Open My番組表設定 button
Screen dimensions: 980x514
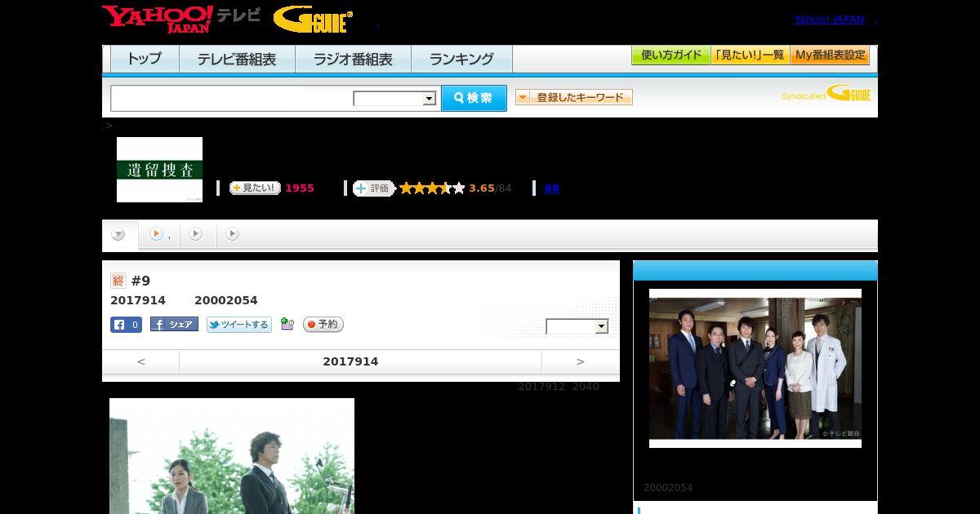830,55
